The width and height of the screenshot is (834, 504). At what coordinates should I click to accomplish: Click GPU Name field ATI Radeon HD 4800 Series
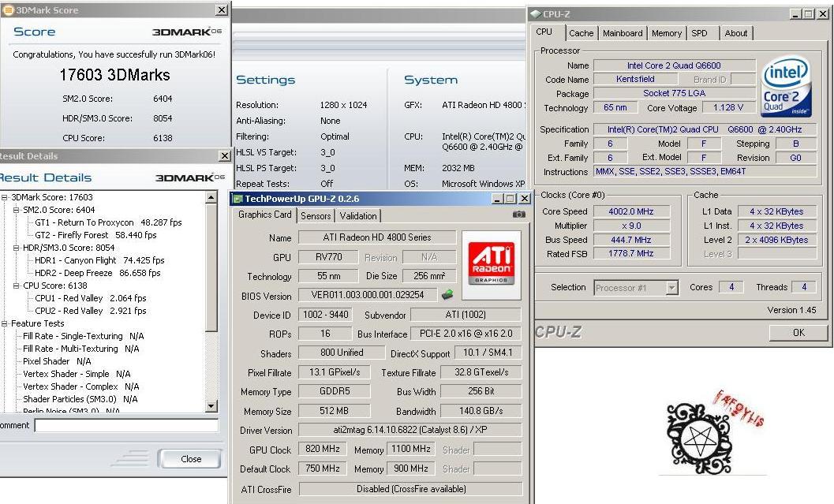click(x=377, y=237)
